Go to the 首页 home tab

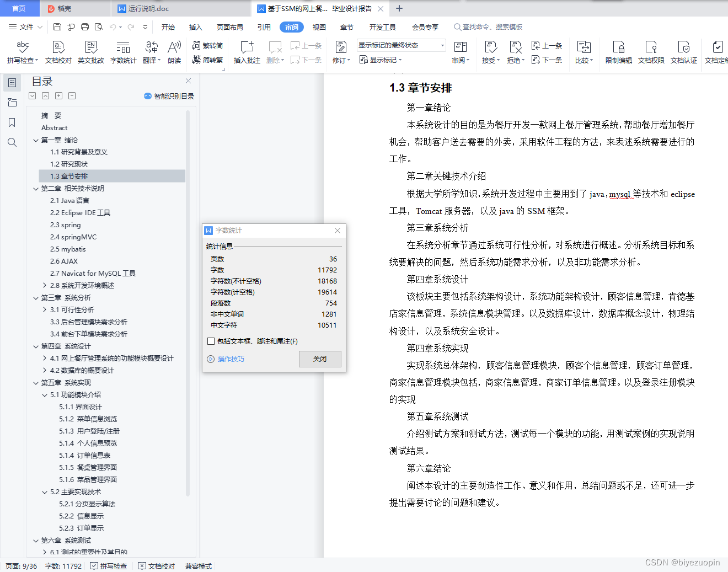click(x=19, y=8)
